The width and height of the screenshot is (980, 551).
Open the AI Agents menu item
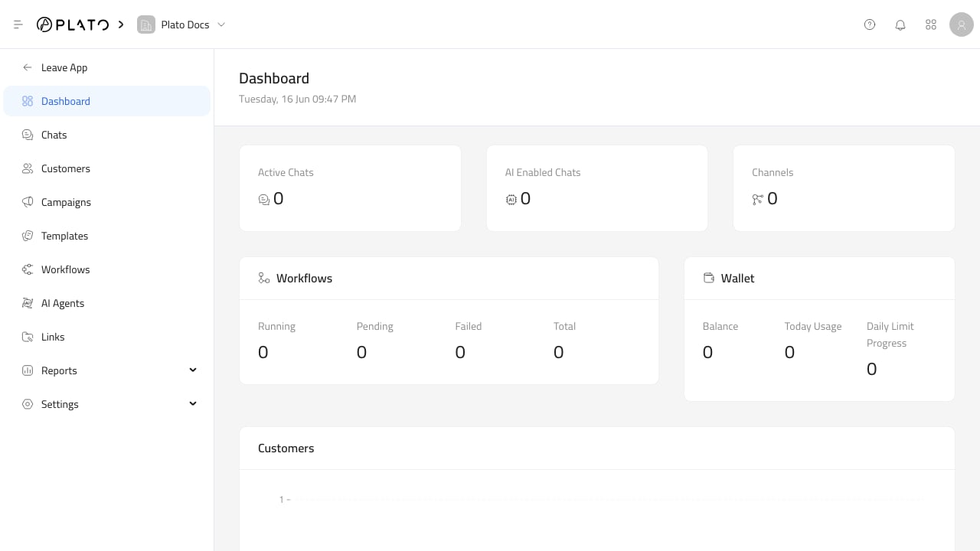[107, 303]
